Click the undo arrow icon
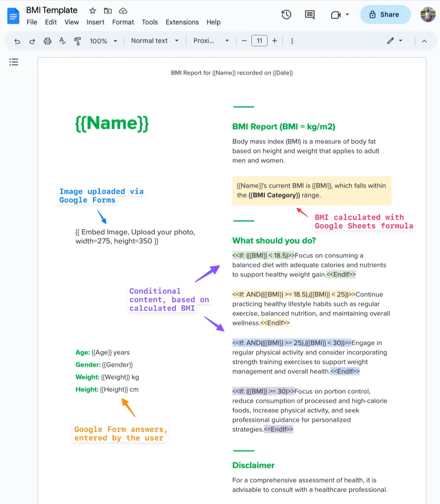Screen dimensions: 440x504 (17, 41)
